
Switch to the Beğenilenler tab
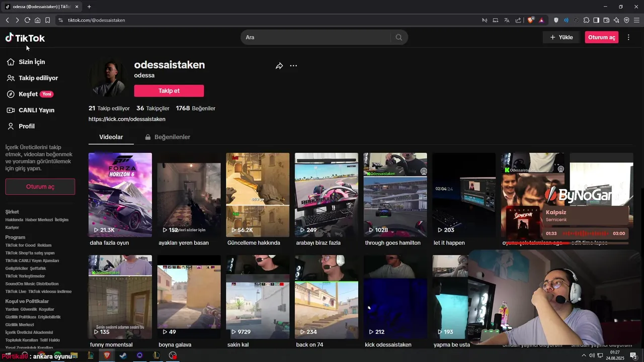[x=168, y=137]
